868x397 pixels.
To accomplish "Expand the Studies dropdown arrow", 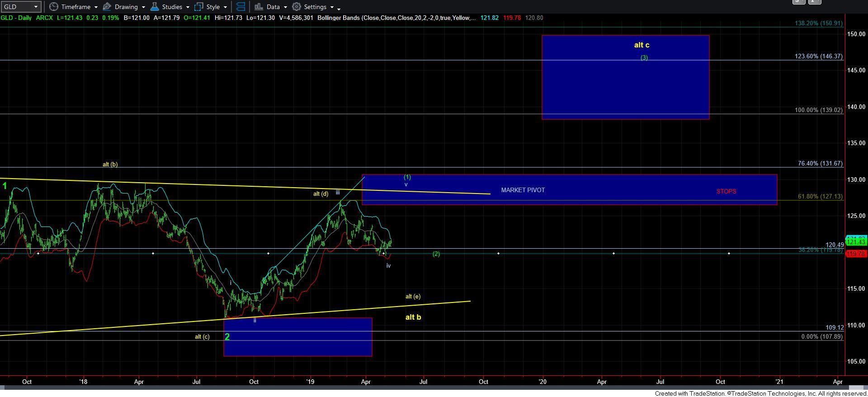I will (x=188, y=7).
